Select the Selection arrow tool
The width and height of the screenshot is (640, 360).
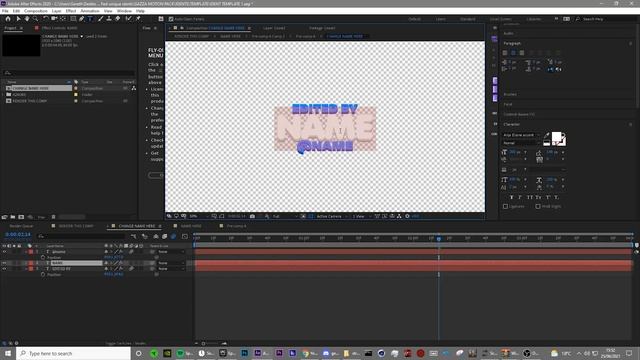[18, 19]
